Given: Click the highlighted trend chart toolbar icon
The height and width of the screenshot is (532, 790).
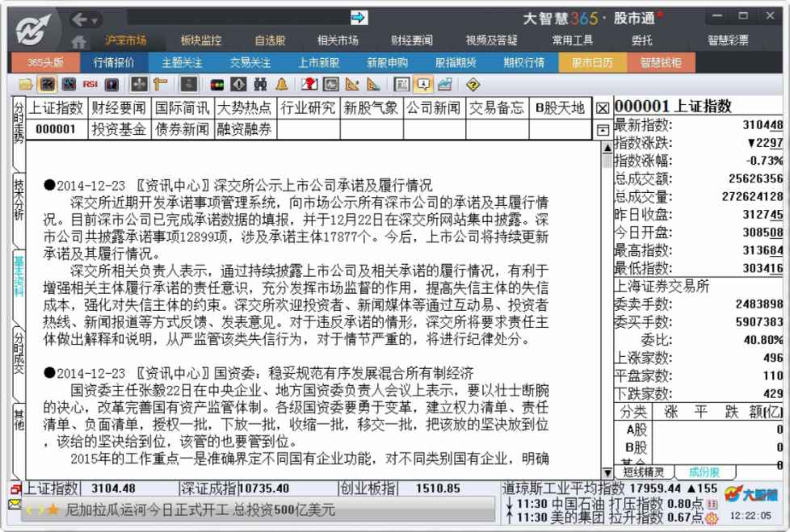Looking at the screenshot, I should coord(48,85).
